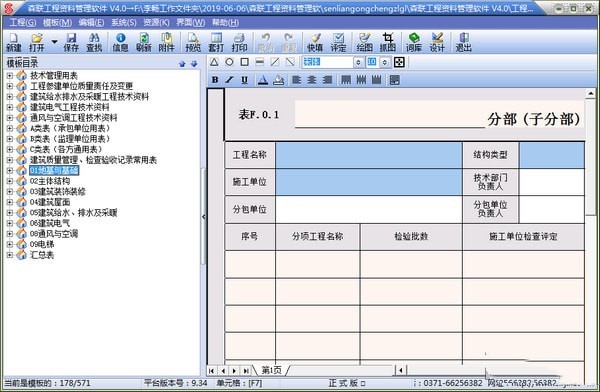The height and width of the screenshot is (392, 600).
Task: Click the blue 工程名称 input cell
Action: [369, 155]
